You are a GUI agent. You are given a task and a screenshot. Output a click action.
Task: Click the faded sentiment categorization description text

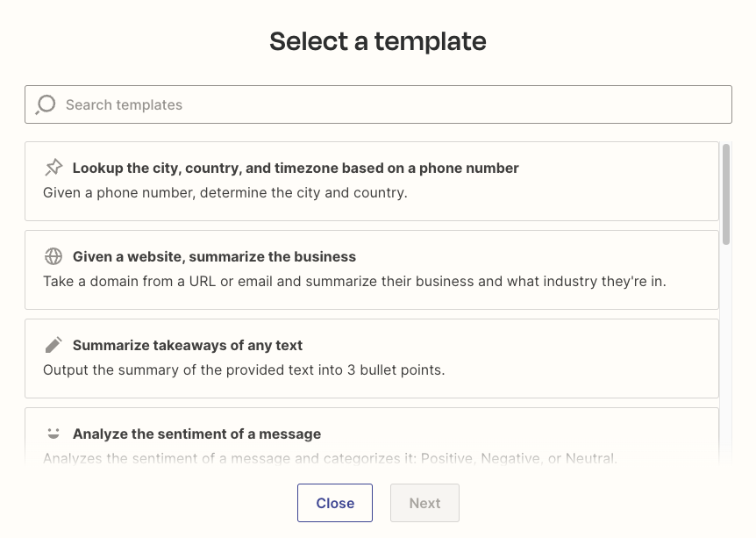(330, 457)
